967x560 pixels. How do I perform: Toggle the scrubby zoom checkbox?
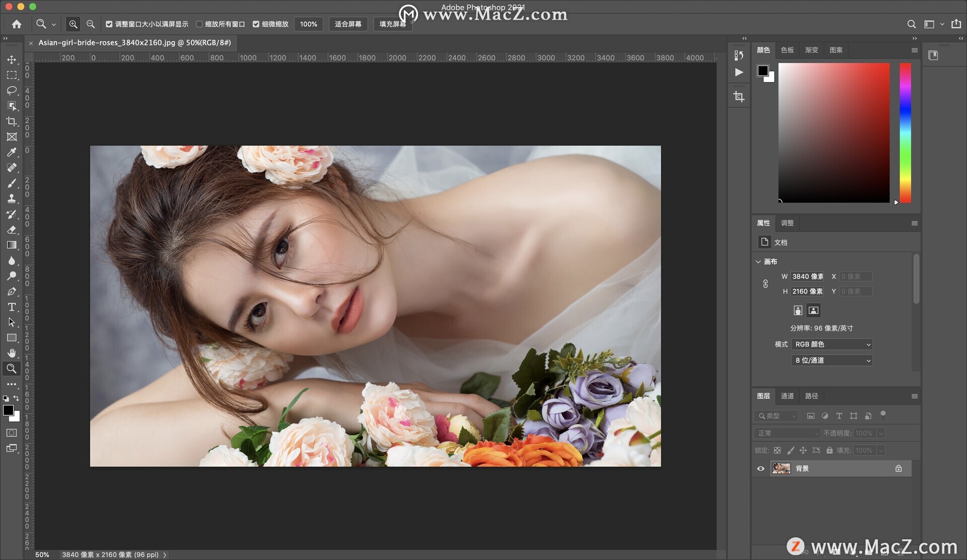pyautogui.click(x=256, y=24)
